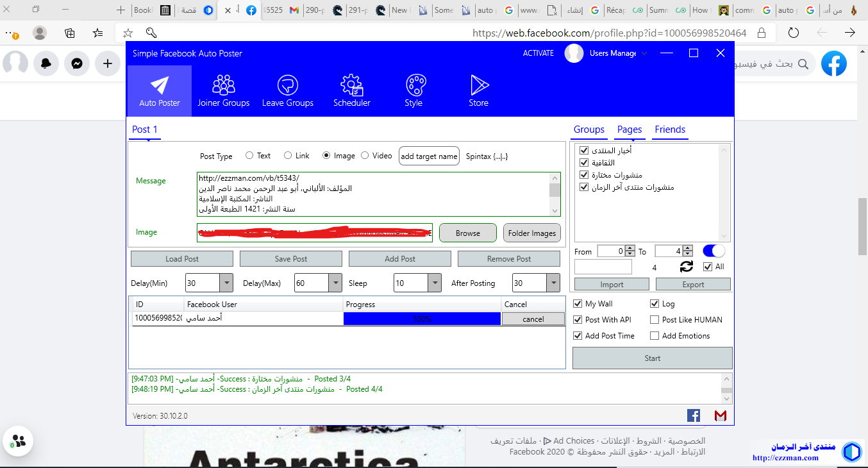This screenshot has width=868, height=468.
Task: Open the Style palette icon
Action: 414,90
